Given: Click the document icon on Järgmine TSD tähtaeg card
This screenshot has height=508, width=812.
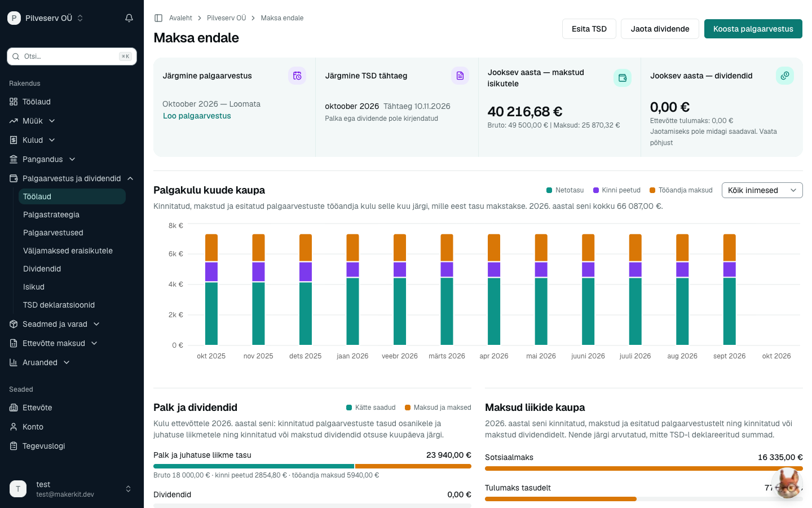Looking at the screenshot, I should point(460,76).
